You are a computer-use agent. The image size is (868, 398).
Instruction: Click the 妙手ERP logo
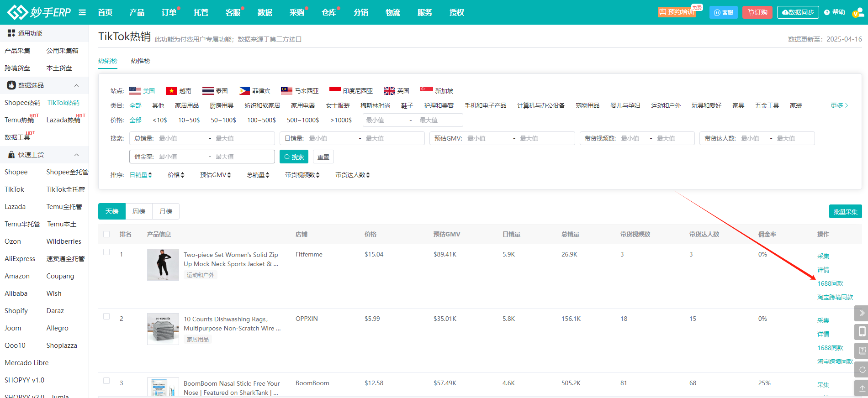(x=39, y=12)
